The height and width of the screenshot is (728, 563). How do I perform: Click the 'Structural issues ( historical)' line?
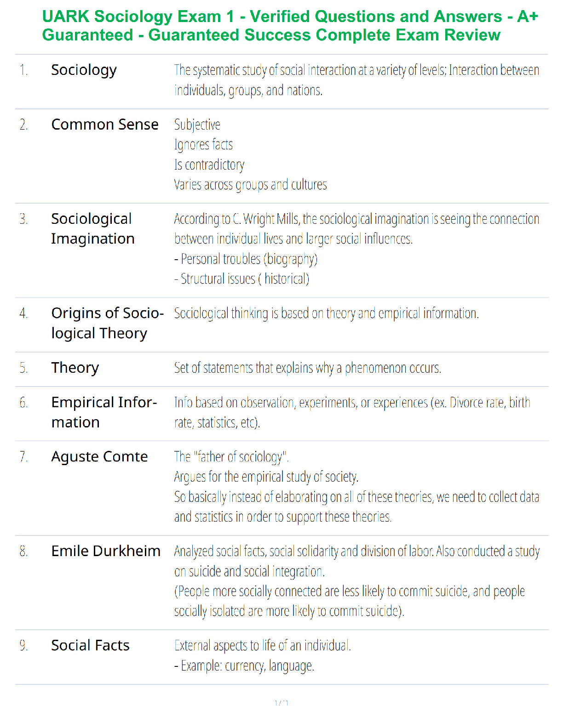tap(241, 279)
